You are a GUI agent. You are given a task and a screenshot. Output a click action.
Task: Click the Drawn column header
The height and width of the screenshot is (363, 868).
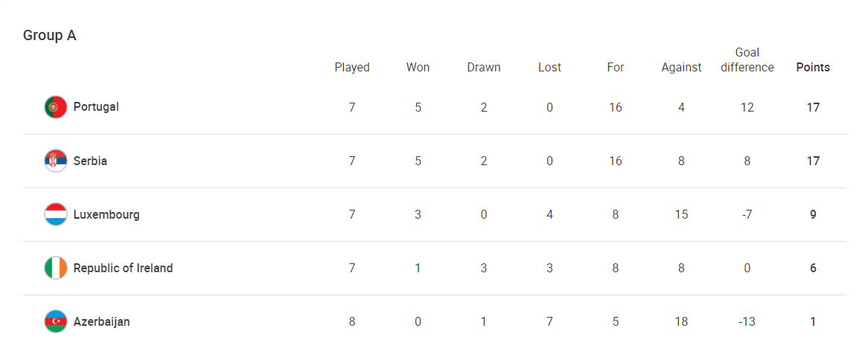click(x=484, y=68)
